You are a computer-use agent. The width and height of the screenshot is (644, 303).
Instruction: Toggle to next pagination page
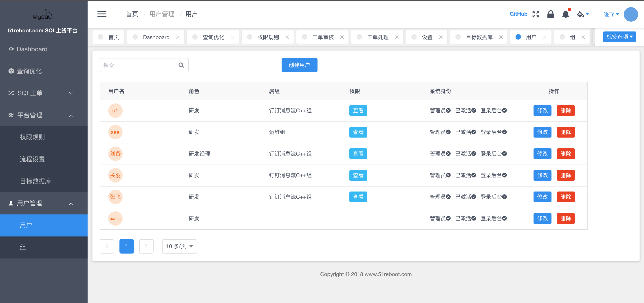point(146,246)
